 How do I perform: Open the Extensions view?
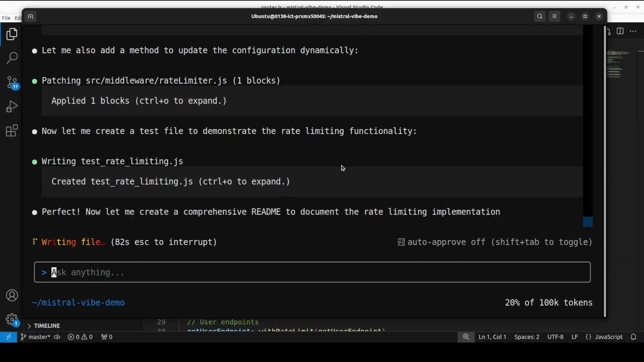12,130
